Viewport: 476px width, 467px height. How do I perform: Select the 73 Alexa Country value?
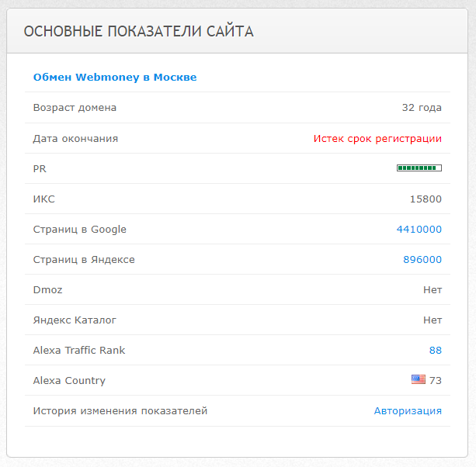(x=436, y=380)
